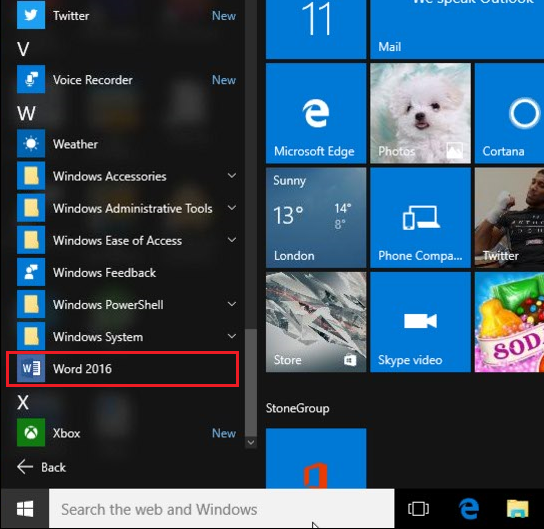Image resolution: width=544 pixels, height=529 pixels.
Task: Click the Search the web and Windows box
Action: click(222, 509)
